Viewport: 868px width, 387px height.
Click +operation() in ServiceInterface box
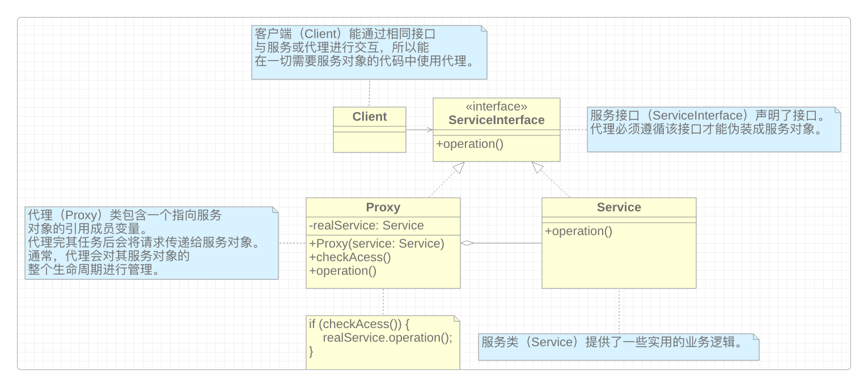[470, 144]
